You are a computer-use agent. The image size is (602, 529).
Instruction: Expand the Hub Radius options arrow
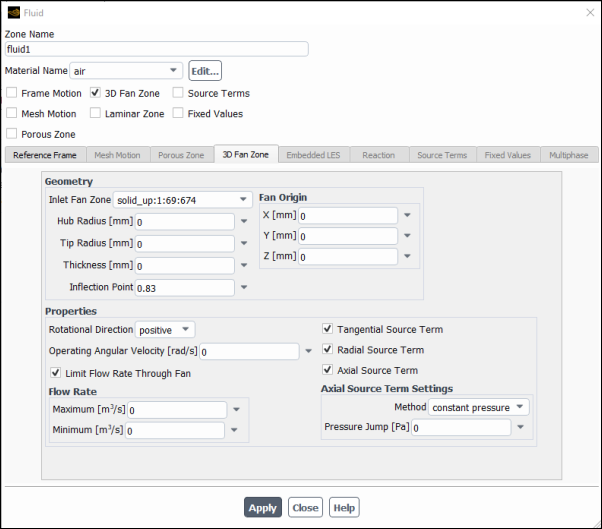[x=244, y=221]
